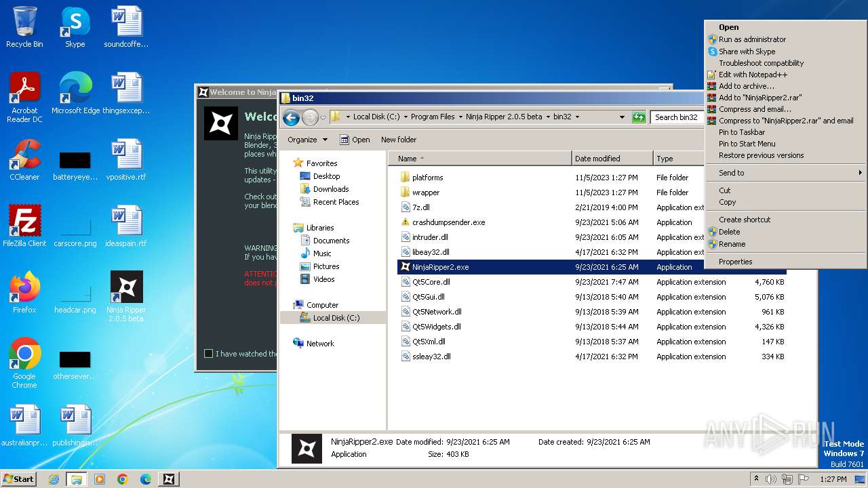Open Internet Explorer from the taskbar
Viewport: 868px width, 488px height.
point(54,479)
